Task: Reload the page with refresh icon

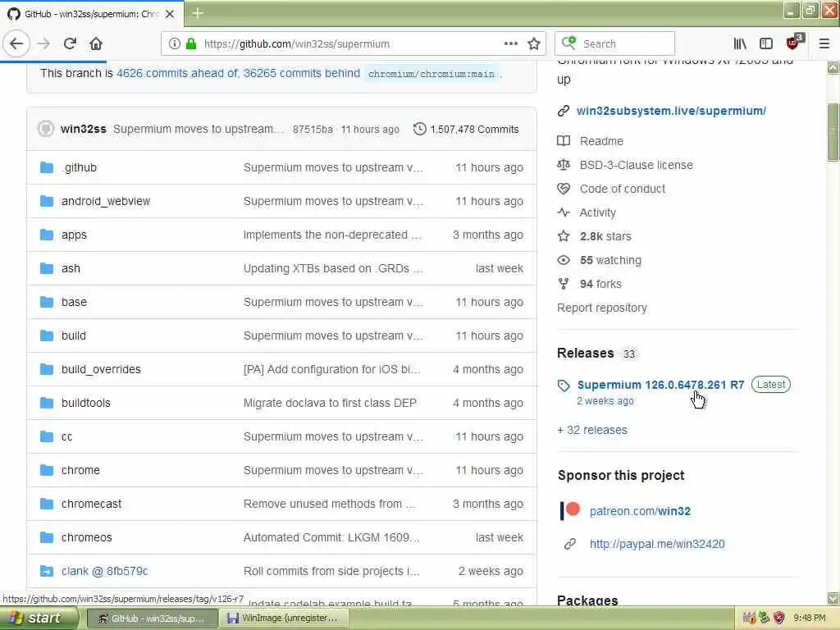Action: tap(70, 44)
